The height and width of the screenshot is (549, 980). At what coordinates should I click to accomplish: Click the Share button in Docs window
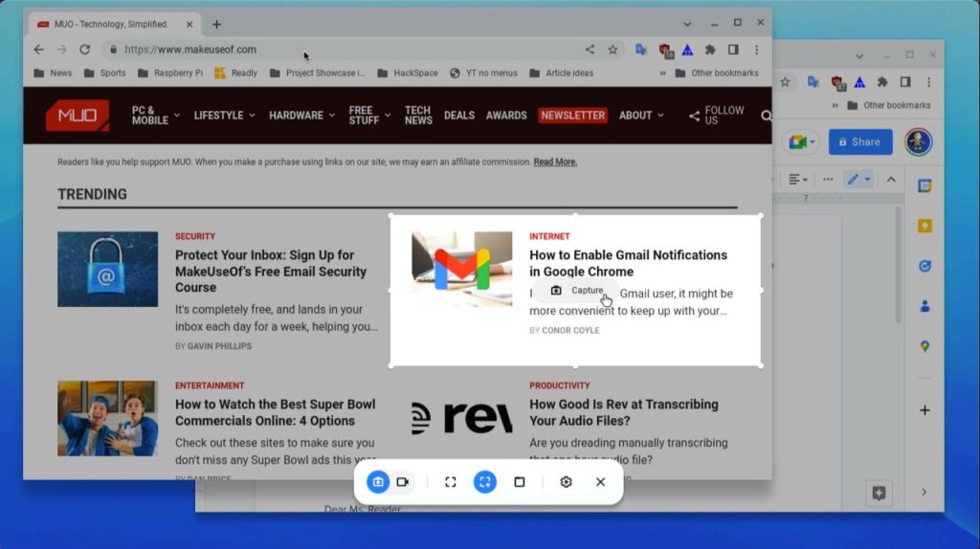tap(860, 142)
